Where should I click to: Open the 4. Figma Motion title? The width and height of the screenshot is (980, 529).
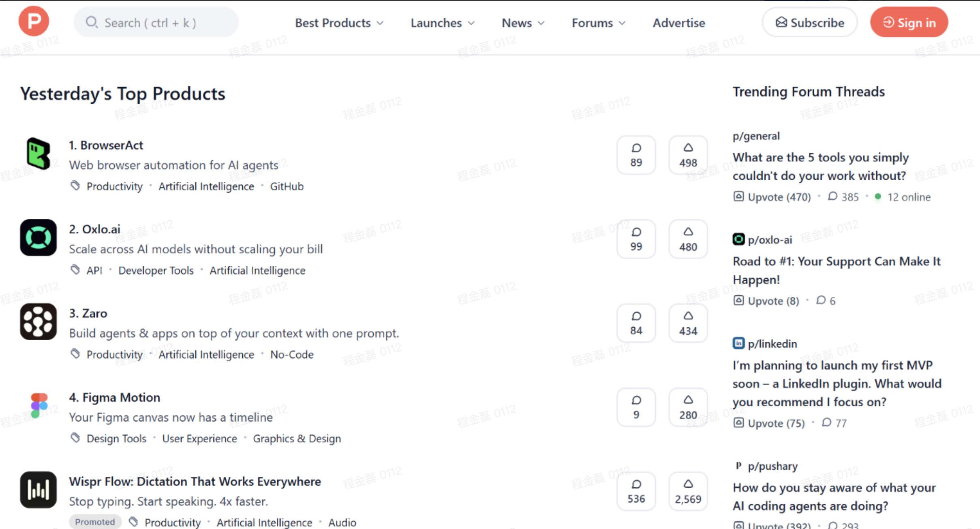(x=114, y=397)
